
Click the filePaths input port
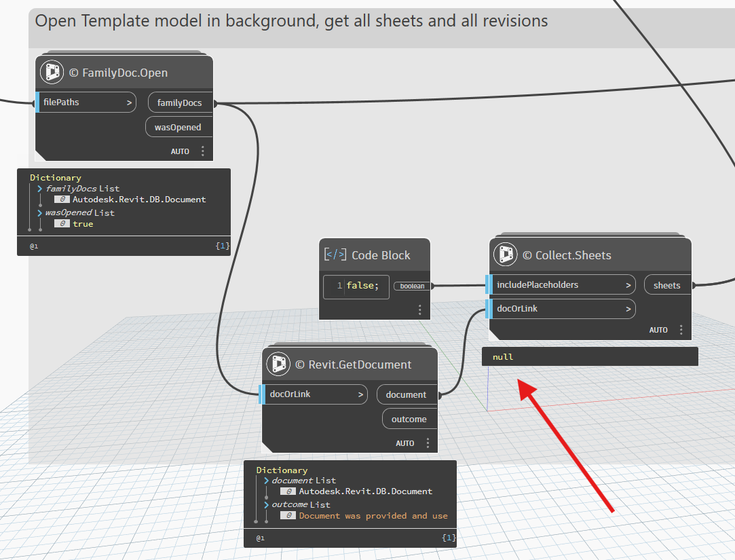86,102
